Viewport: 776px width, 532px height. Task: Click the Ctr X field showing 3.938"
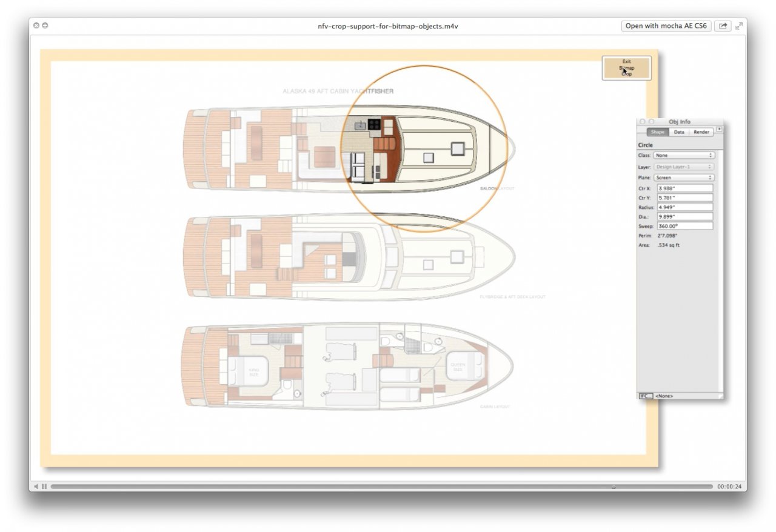(685, 188)
